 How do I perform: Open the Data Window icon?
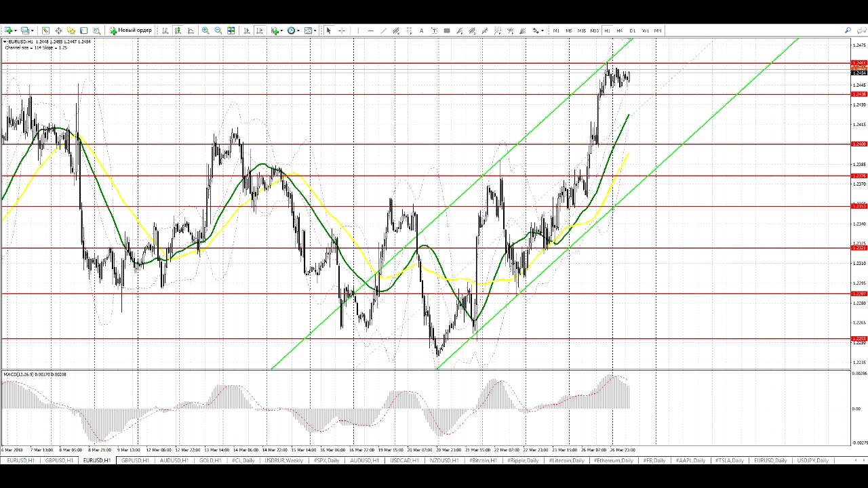click(58, 30)
